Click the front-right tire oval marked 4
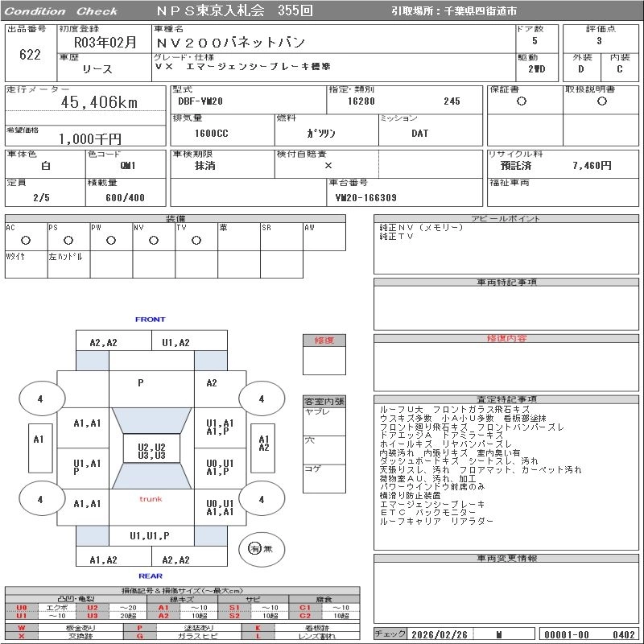Screen dimensions: 644x644 [x=262, y=398]
